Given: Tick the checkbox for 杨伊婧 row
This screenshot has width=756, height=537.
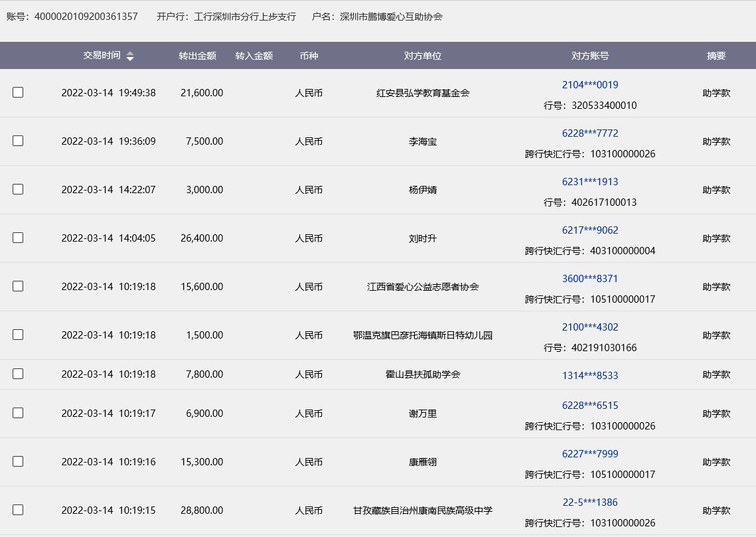Looking at the screenshot, I should click(18, 189).
